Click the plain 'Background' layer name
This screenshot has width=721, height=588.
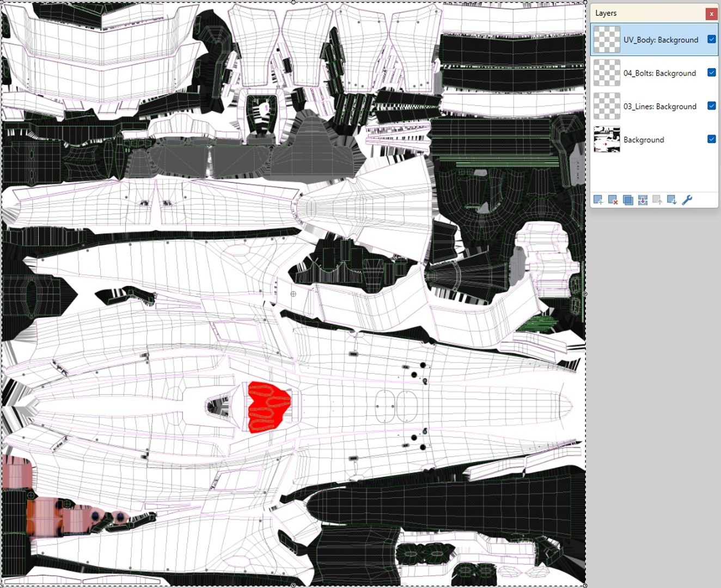644,140
